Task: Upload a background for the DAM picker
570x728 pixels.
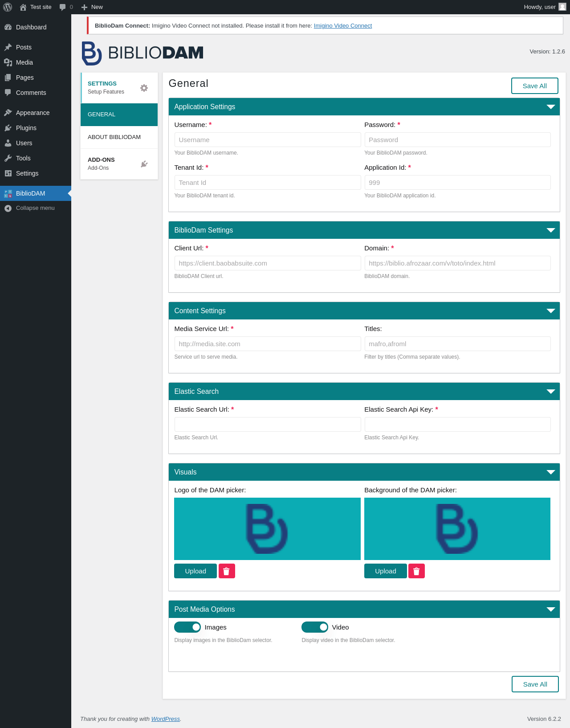Action: [x=386, y=571]
